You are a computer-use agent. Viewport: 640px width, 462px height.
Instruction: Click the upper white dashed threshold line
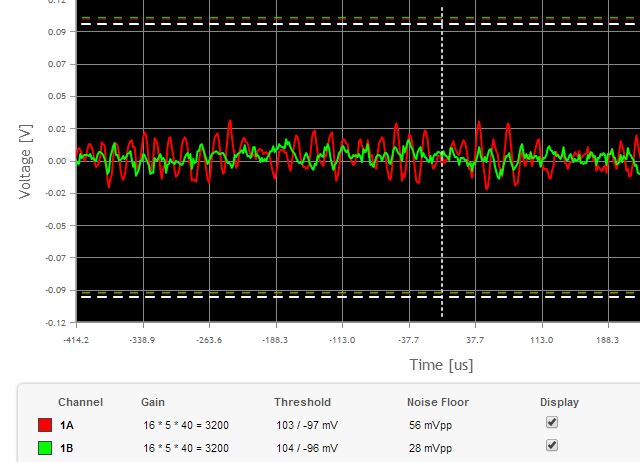pos(300,24)
